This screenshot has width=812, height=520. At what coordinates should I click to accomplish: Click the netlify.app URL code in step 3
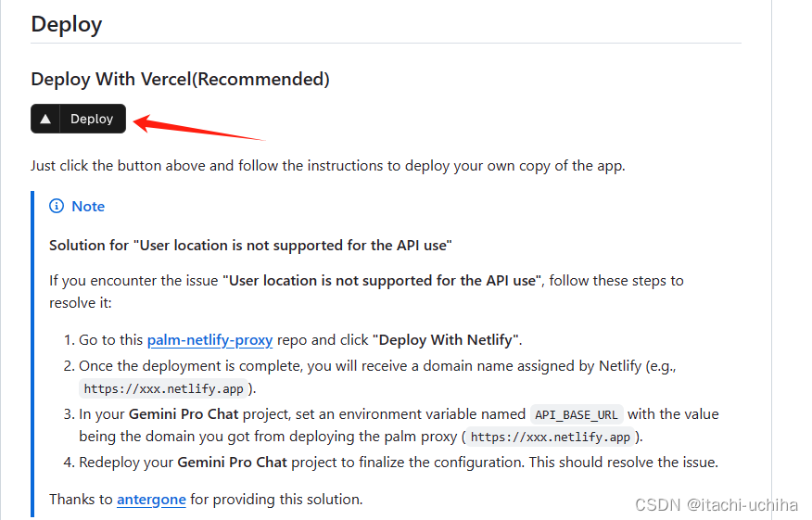coord(551,437)
